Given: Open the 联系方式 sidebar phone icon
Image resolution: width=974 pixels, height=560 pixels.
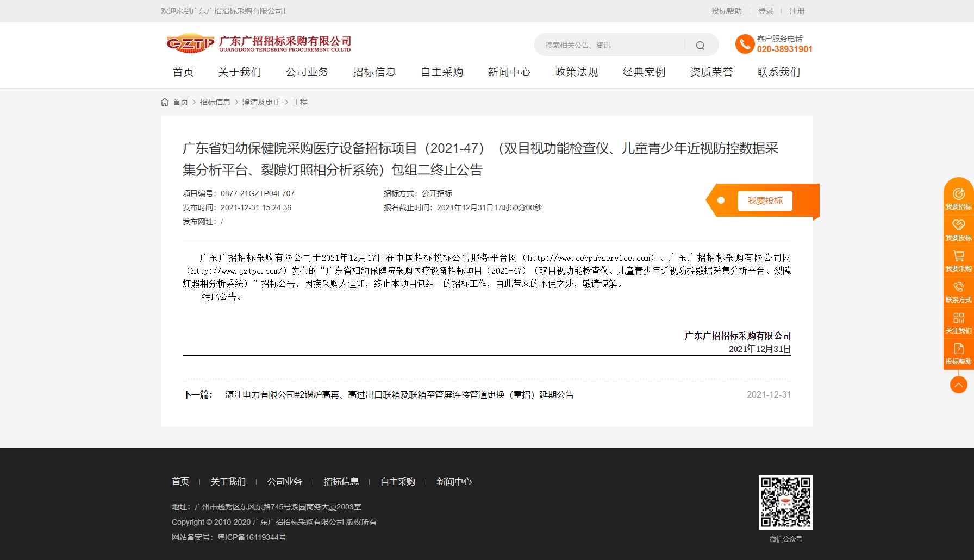Looking at the screenshot, I should tap(958, 287).
